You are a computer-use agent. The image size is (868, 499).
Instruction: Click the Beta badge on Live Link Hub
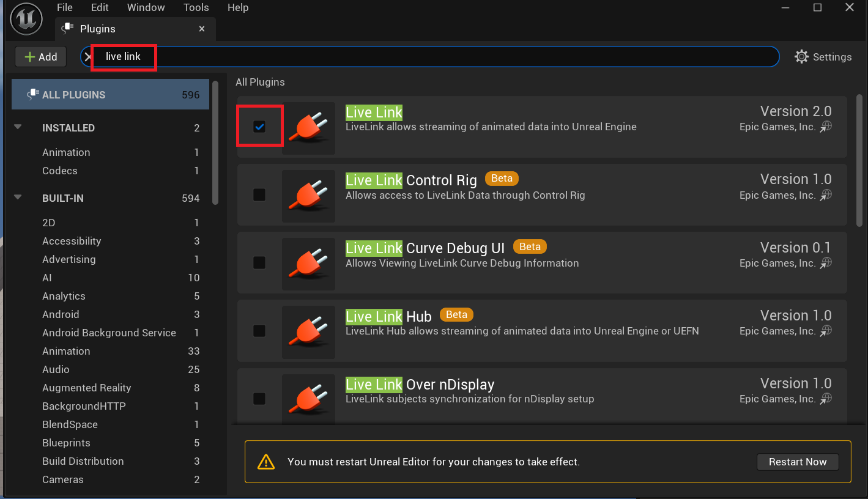(x=456, y=315)
